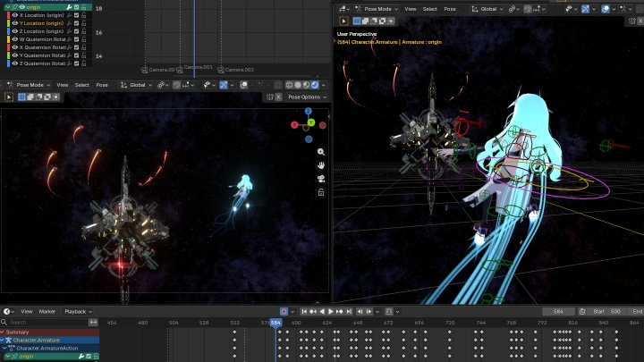644x362 pixels.
Task: Click the lock camera to view icon
Action: [321, 192]
